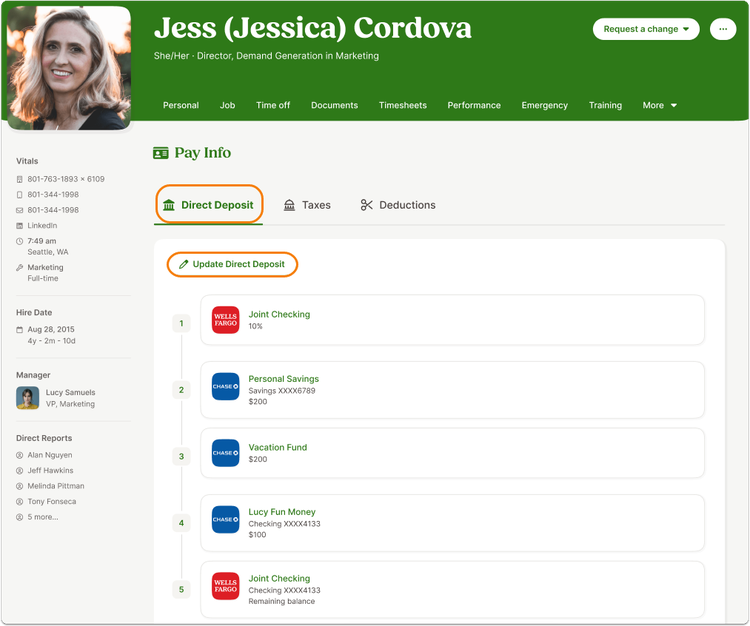The image size is (750, 626).
Task: Open the Lucy Fun Money account link
Action: click(x=282, y=512)
